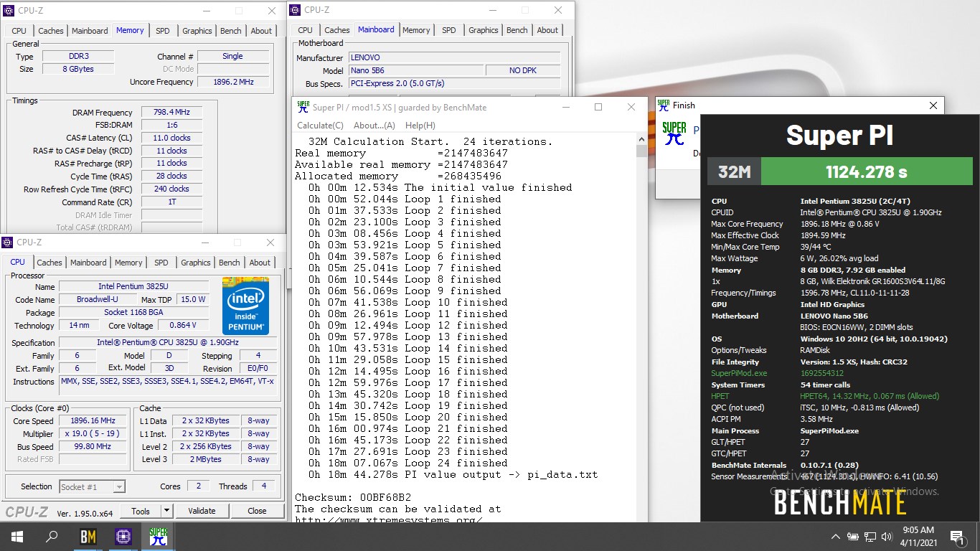Select SPD tab in Memory window
This screenshot has width=980, height=551.
pyautogui.click(x=163, y=31)
